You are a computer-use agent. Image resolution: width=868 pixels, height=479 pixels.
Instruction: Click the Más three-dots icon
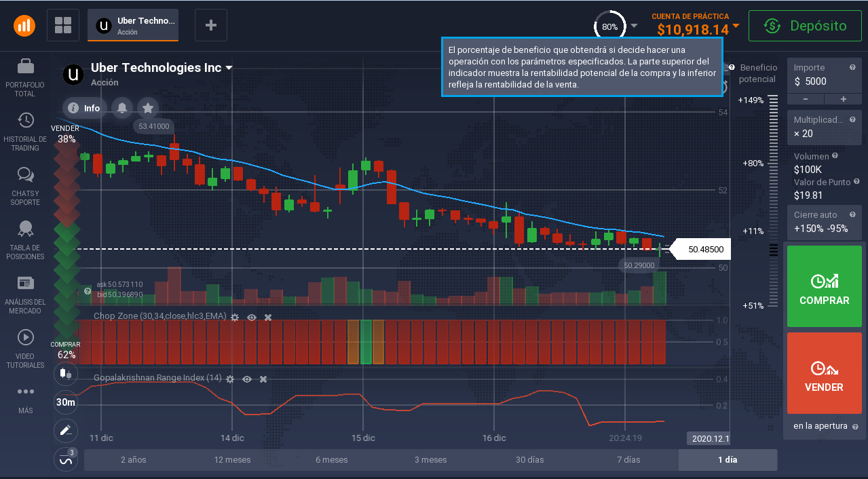click(x=25, y=391)
